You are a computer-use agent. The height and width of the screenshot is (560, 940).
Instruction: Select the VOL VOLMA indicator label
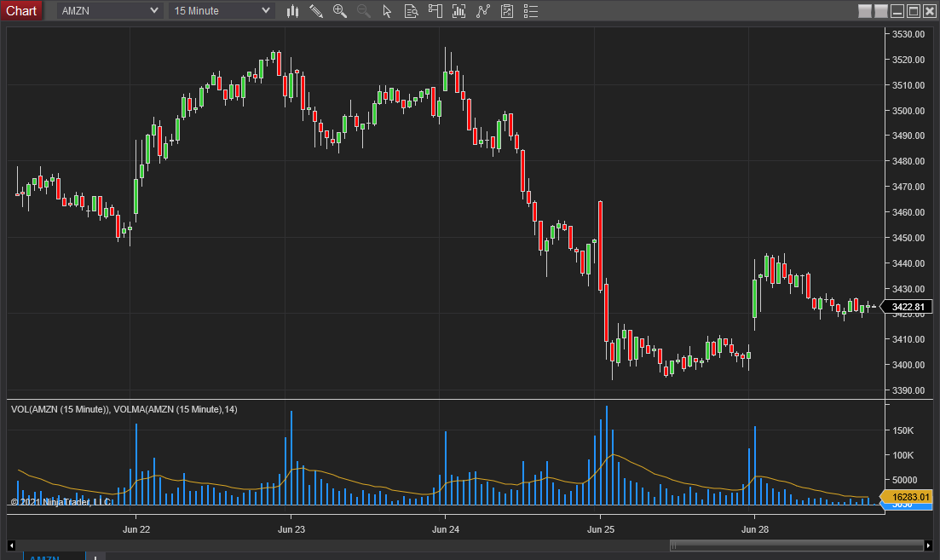(x=124, y=409)
